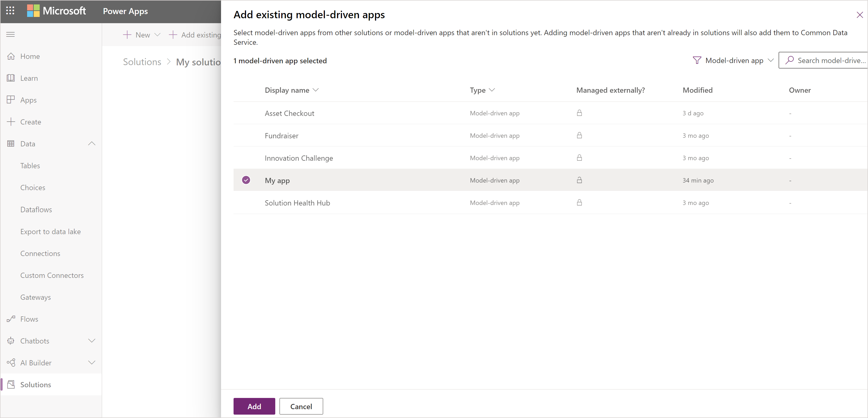Toggle Asset Checkout app selection
868x418 pixels.
[246, 113]
